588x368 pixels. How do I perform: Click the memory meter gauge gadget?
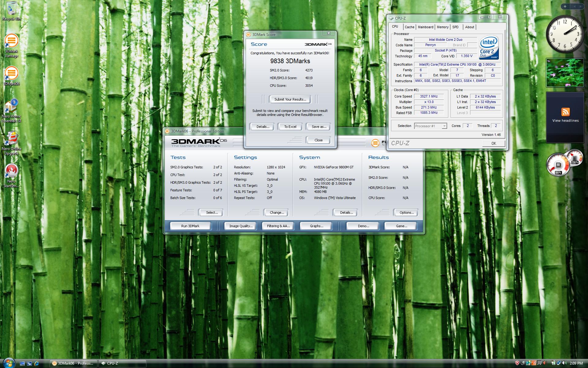[575, 158]
